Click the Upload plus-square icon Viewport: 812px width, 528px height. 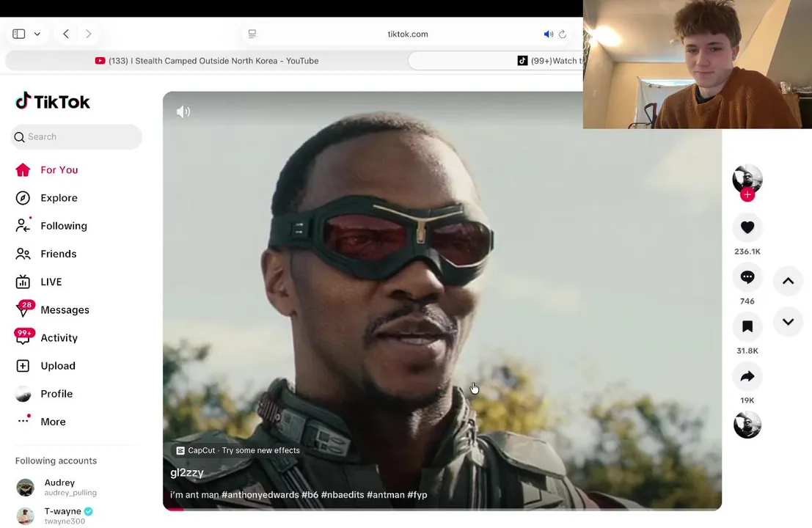coord(23,365)
